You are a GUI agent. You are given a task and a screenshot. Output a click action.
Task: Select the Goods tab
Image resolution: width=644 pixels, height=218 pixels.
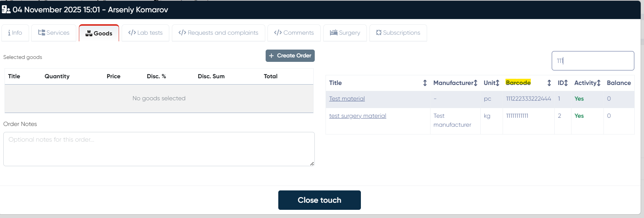pyautogui.click(x=99, y=33)
